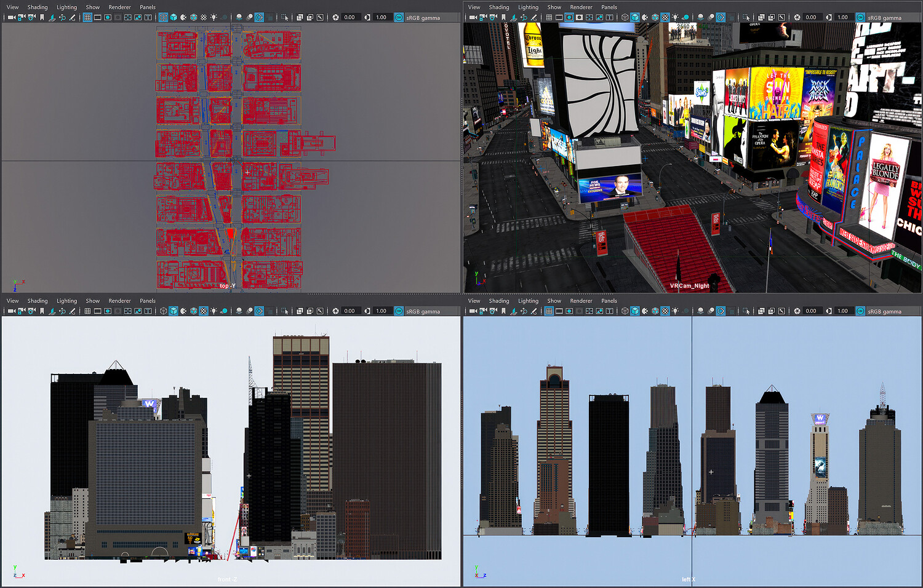Open View menu in left view panel
The image size is (923, 588).
click(x=474, y=301)
